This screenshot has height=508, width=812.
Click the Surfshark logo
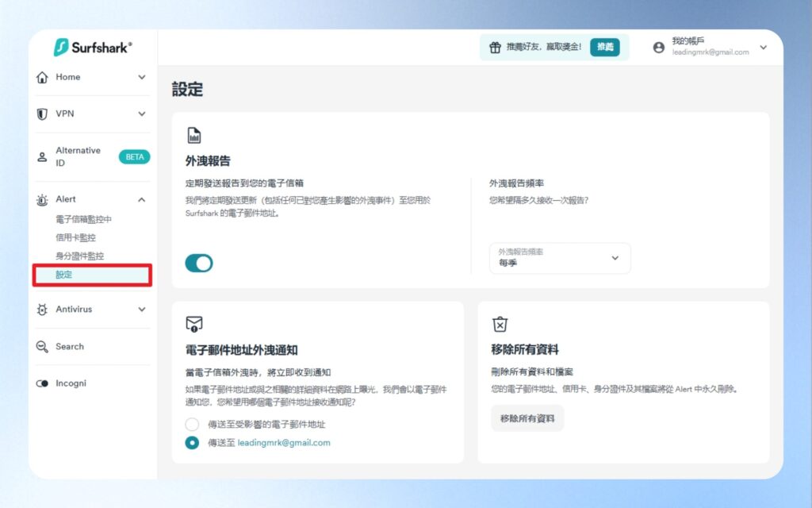(94, 47)
